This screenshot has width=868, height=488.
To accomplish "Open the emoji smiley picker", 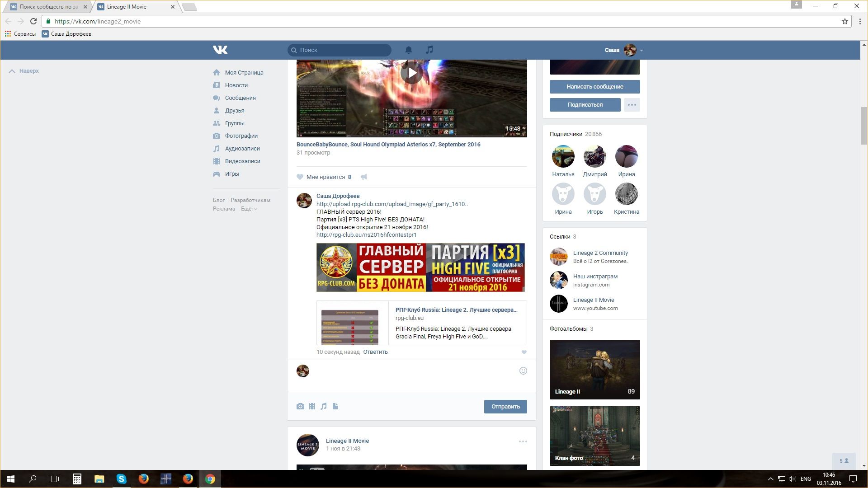I will [x=523, y=371].
